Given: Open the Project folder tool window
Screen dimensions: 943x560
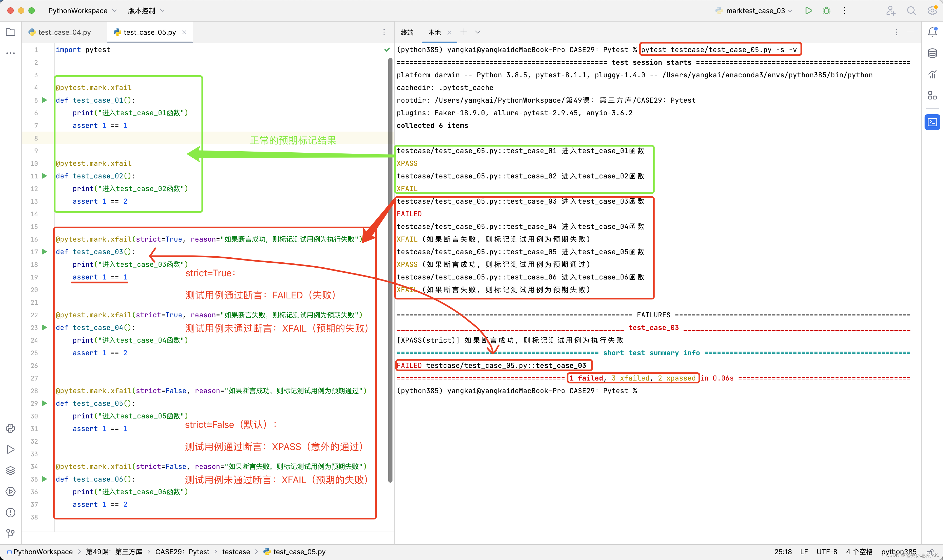Looking at the screenshot, I should coord(11,32).
